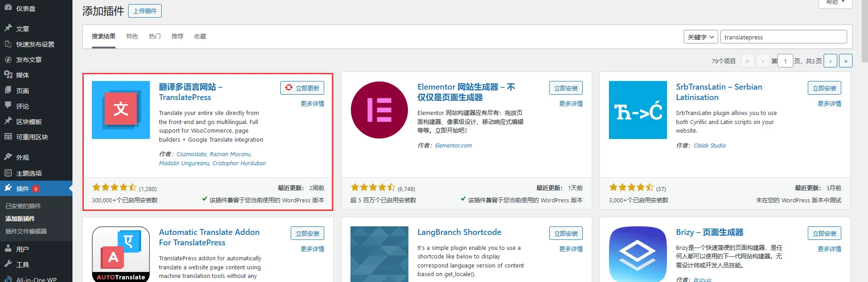
Task: Click 立即安装 for Elementor
Action: tap(566, 88)
